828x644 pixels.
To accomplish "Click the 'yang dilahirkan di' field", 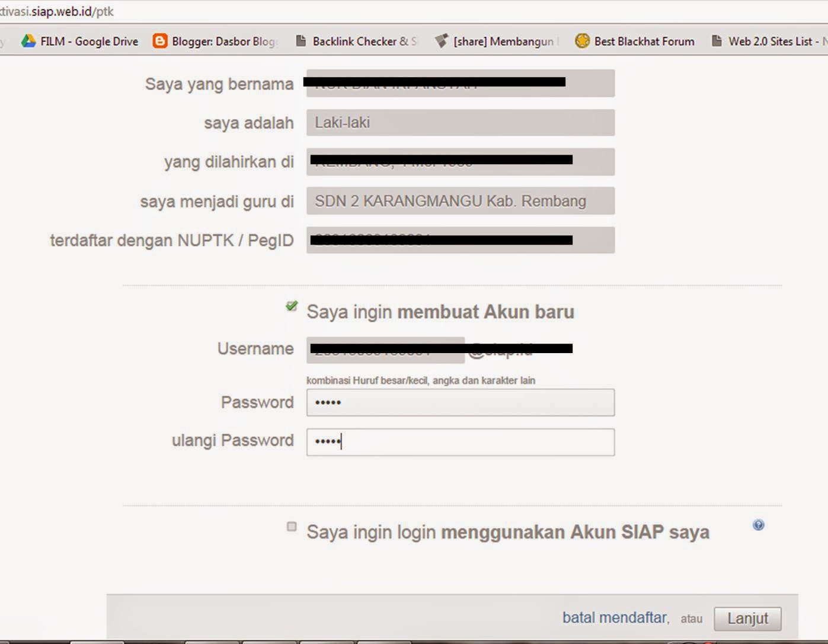I will [461, 162].
